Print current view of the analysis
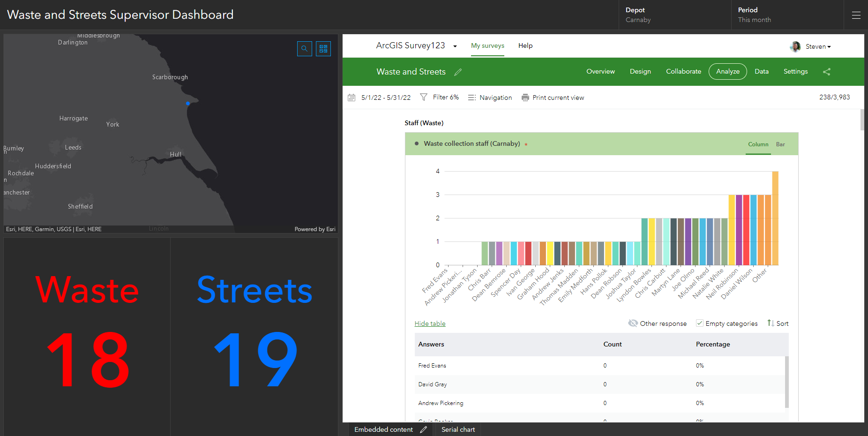Viewport: 868px width, 436px height. point(553,98)
